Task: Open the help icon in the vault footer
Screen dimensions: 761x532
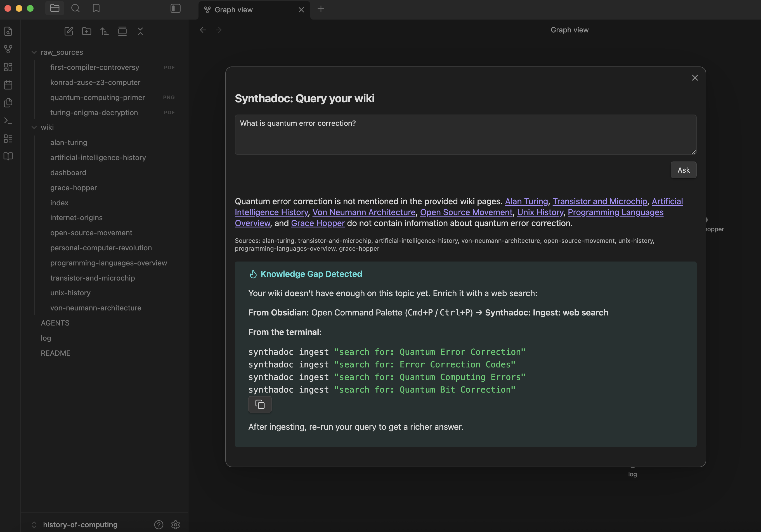Action: tap(159, 524)
